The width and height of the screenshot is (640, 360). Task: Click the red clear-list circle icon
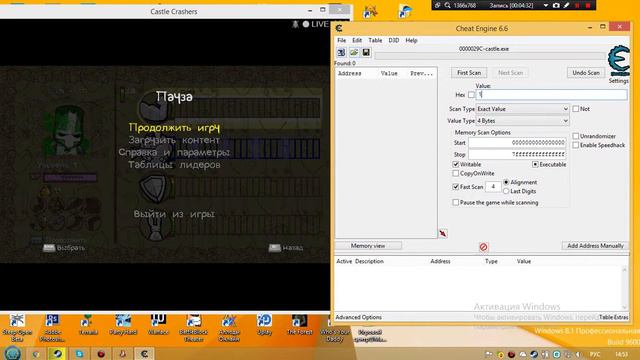click(x=483, y=247)
